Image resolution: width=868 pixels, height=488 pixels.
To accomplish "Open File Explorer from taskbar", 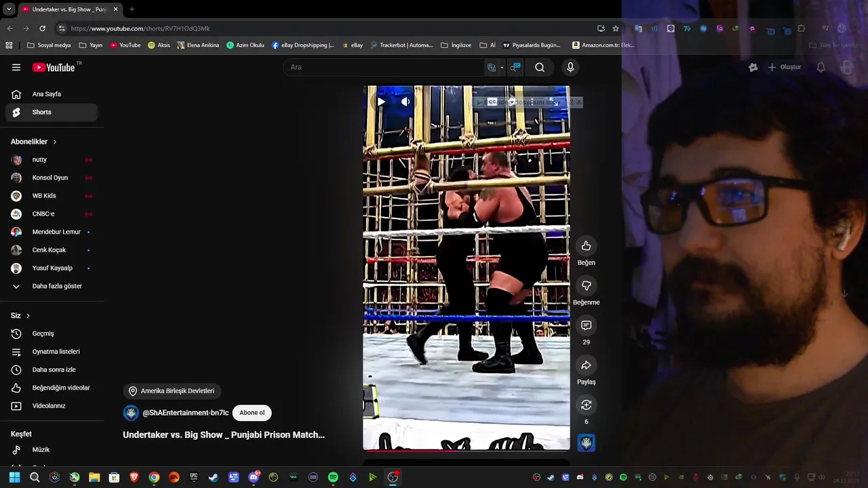I will [x=94, y=477].
